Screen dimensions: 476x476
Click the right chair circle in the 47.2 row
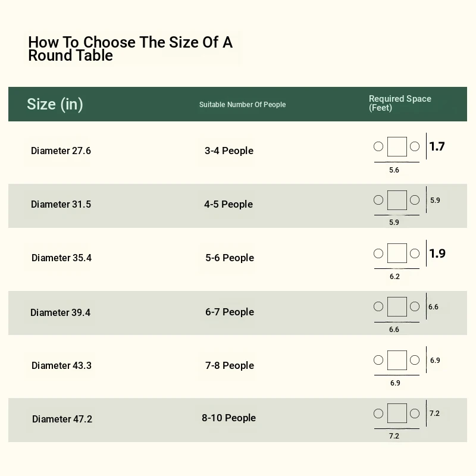tap(415, 414)
